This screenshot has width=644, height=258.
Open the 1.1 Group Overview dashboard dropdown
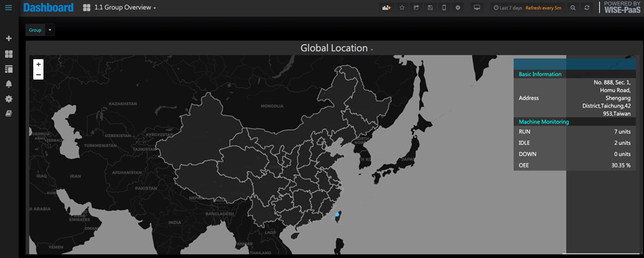(x=125, y=8)
